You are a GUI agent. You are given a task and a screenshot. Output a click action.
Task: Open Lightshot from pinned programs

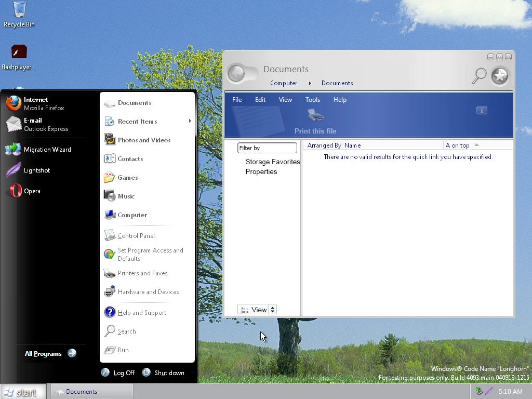point(36,170)
